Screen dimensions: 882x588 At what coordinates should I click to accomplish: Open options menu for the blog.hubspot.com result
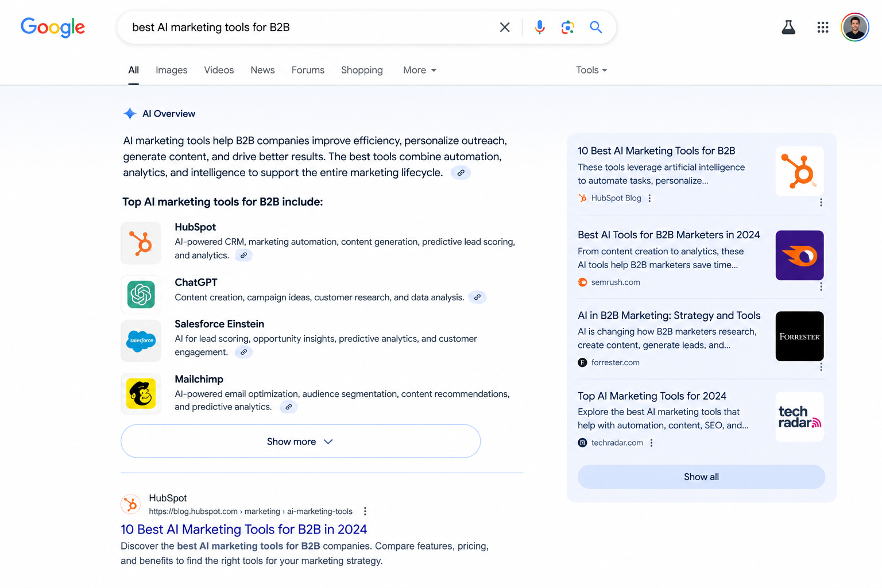(x=365, y=511)
